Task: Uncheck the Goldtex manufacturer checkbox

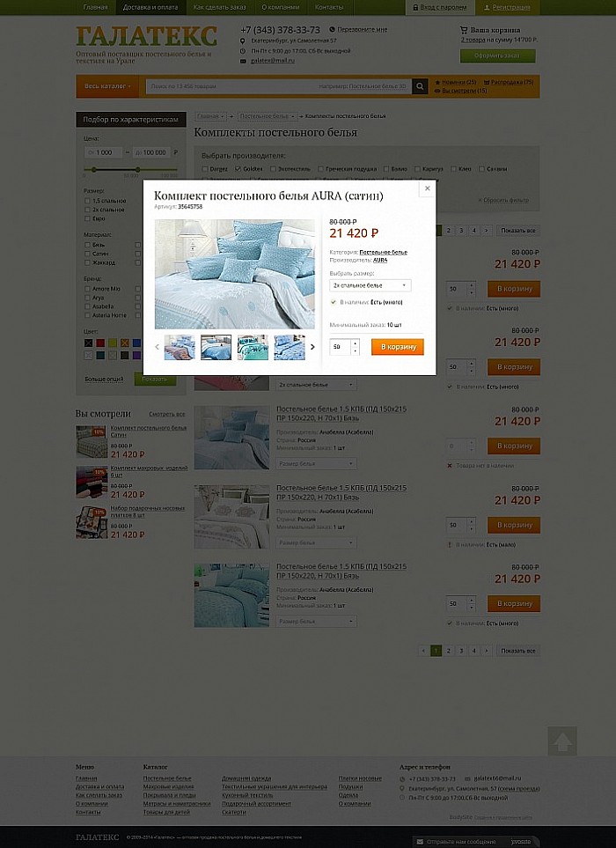Action: [x=238, y=169]
